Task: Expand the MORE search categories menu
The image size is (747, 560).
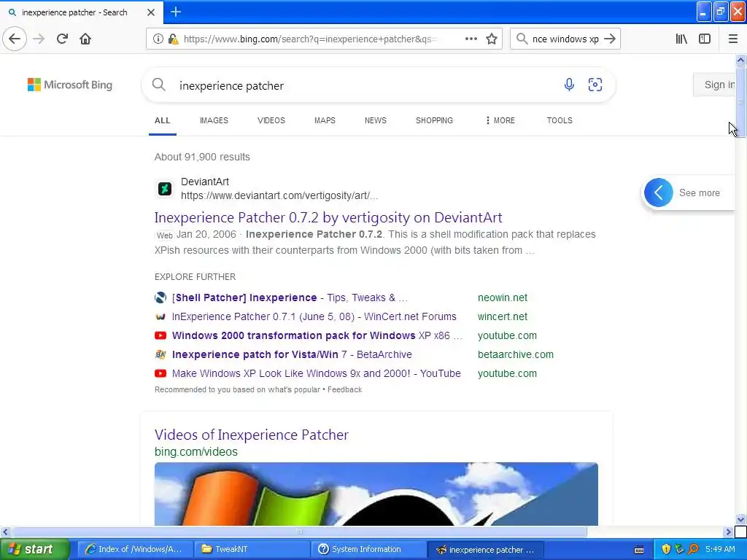Action: (x=500, y=120)
